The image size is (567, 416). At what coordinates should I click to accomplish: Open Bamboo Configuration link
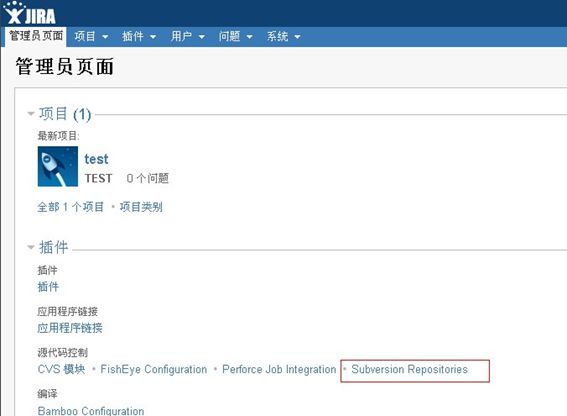coord(91,411)
